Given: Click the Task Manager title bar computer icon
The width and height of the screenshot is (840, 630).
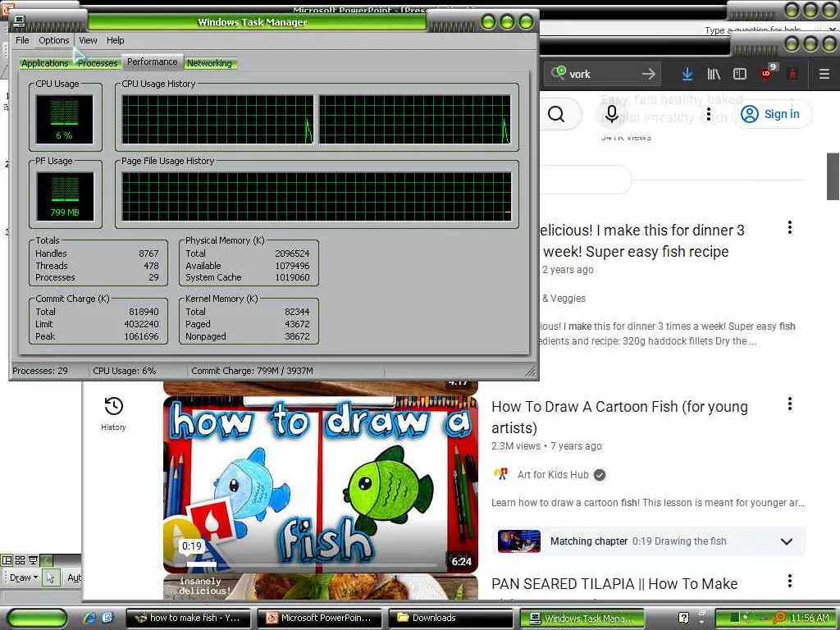Looking at the screenshot, I should point(20,21).
